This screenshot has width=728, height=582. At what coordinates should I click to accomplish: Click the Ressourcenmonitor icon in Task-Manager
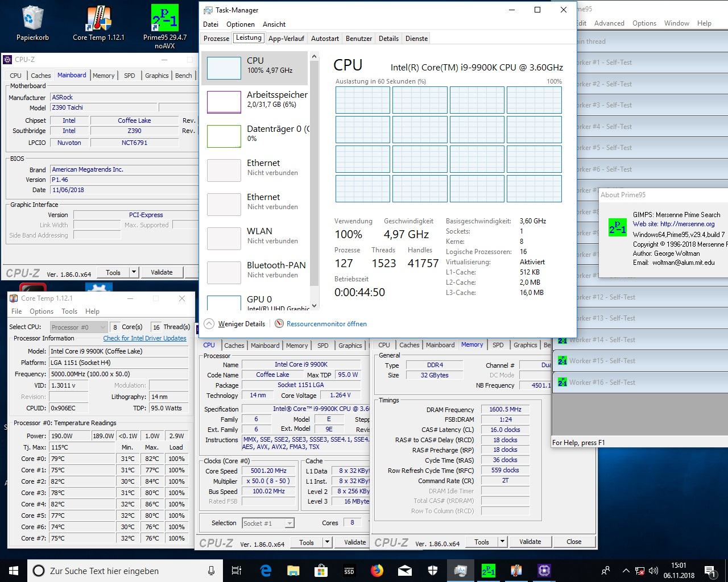tap(279, 324)
